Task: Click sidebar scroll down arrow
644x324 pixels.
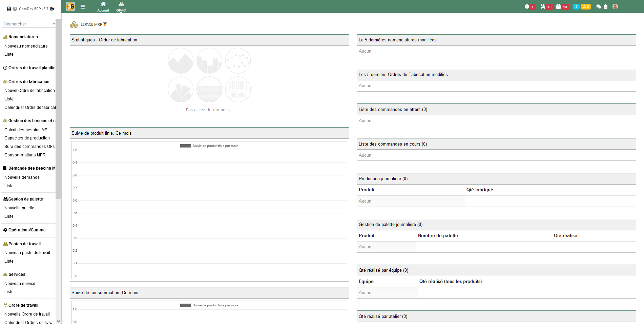Action: (59, 321)
